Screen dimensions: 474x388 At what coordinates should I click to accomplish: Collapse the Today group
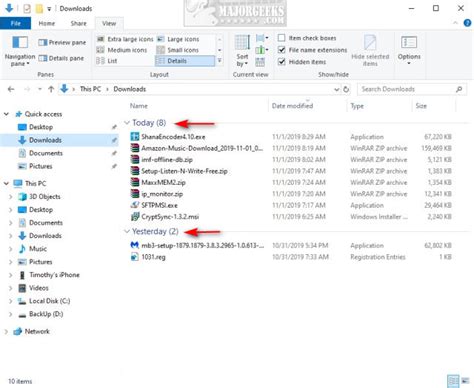(127, 123)
